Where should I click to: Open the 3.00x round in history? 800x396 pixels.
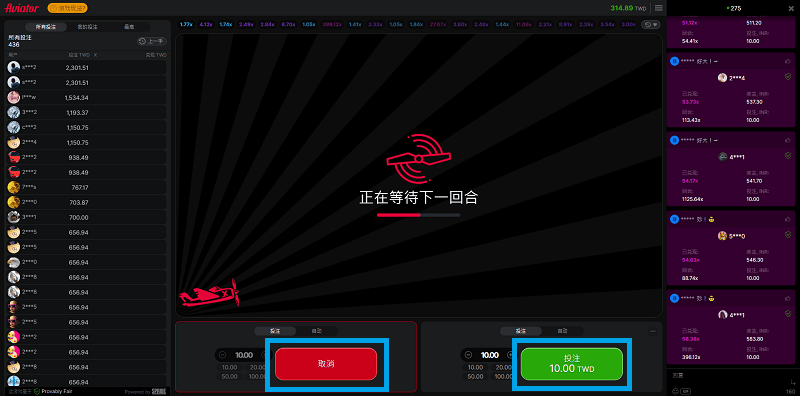pyautogui.click(x=629, y=24)
